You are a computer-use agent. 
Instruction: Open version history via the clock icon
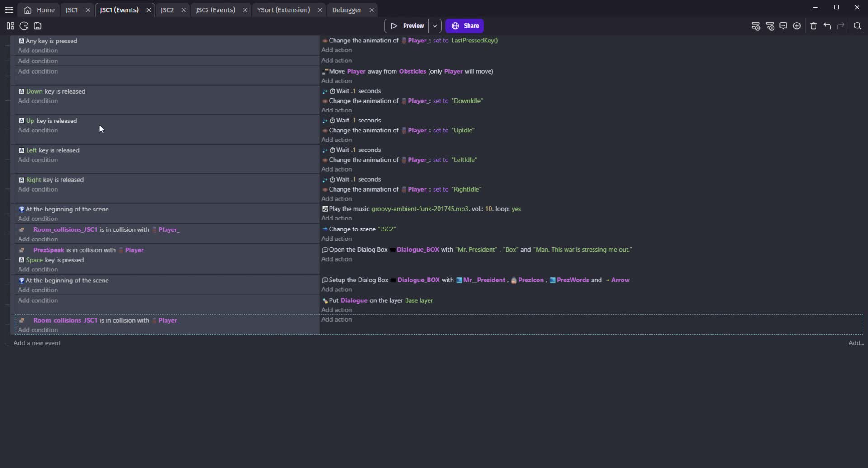coord(24,26)
